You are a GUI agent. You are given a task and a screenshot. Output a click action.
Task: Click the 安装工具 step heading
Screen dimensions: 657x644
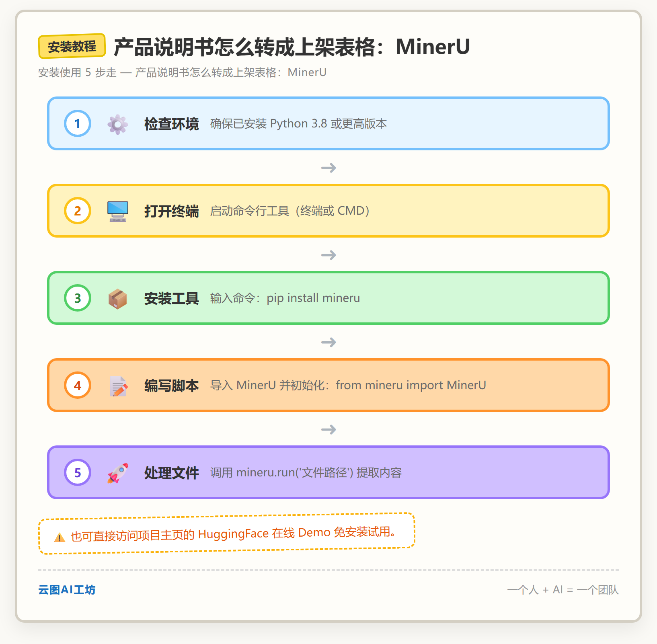click(x=172, y=298)
